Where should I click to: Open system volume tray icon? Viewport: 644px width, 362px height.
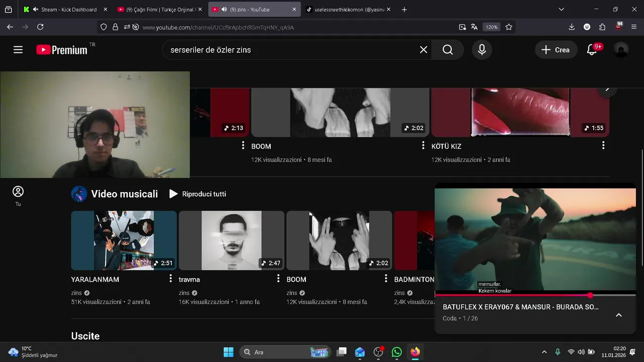(x=581, y=352)
